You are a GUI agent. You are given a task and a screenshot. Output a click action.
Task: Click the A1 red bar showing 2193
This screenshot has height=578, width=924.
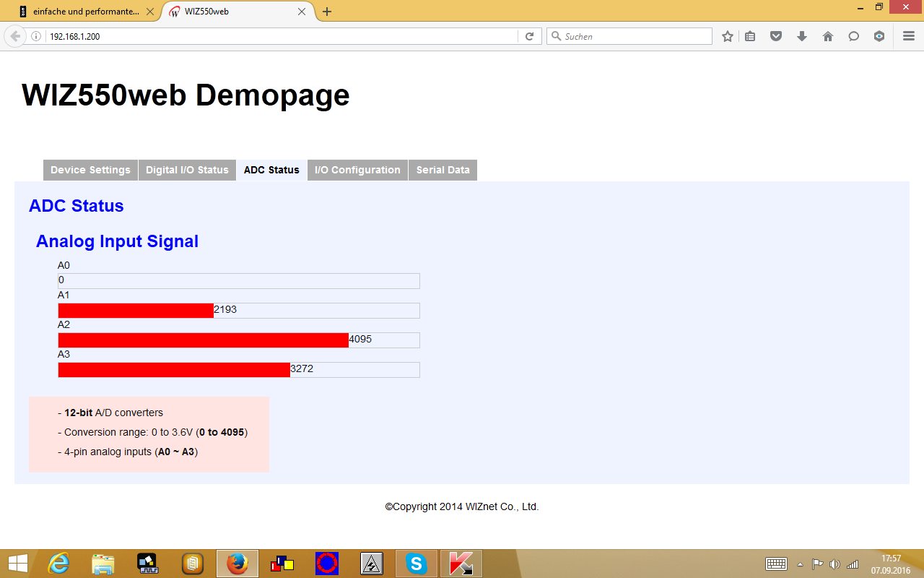[136, 311]
